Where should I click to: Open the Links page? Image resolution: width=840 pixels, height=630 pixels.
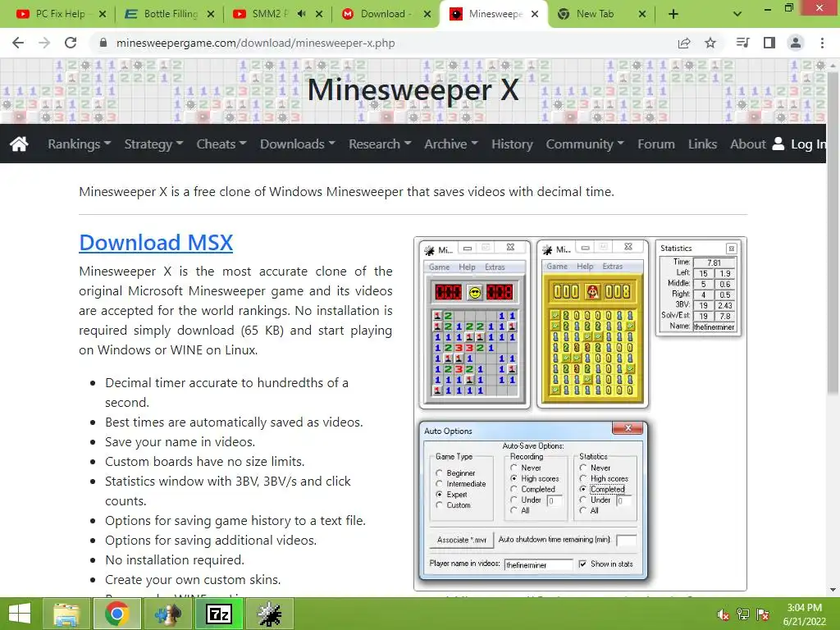click(702, 144)
